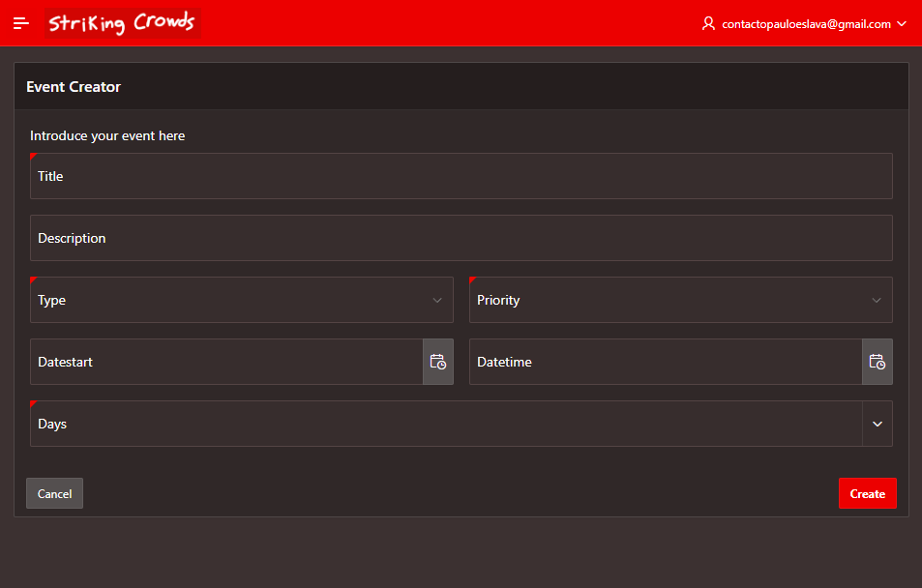Click the Event Creator heading
This screenshot has height=588, width=922.
[x=74, y=87]
